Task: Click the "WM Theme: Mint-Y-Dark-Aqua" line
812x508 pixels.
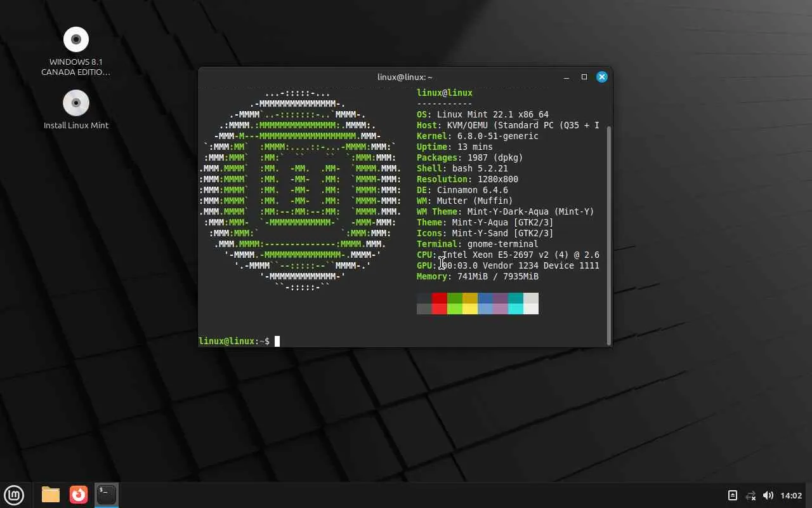Action: [x=506, y=212]
